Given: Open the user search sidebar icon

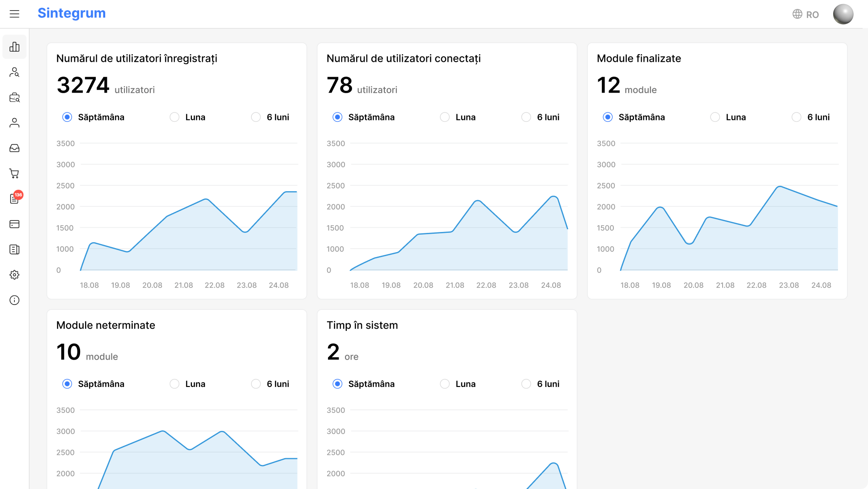Looking at the screenshot, I should [14, 72].
